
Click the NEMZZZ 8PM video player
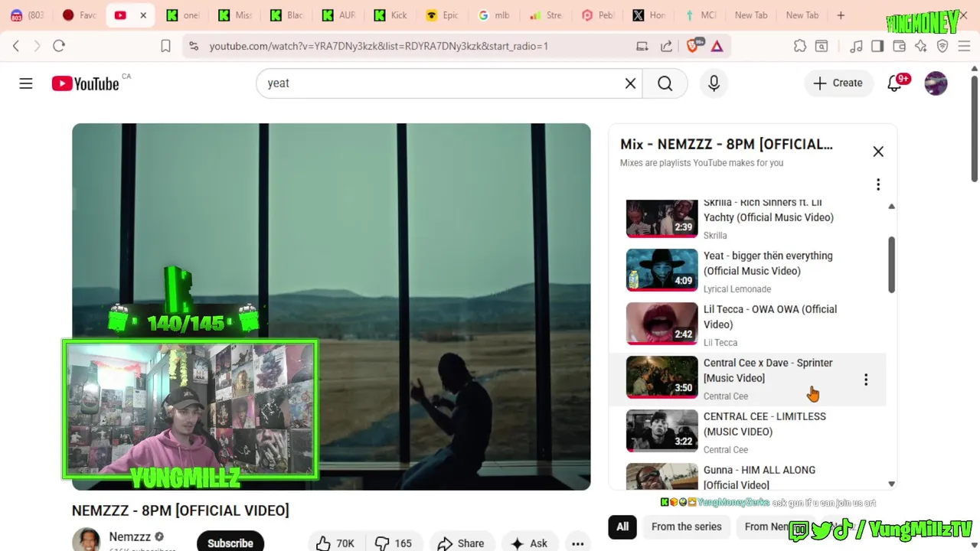pyautogui.click(x=332, y=306)
